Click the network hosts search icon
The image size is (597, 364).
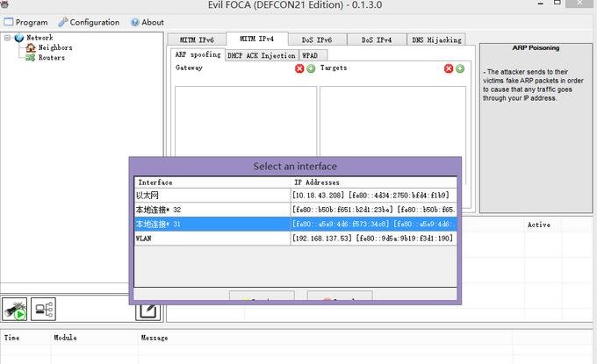tap(43, 310)
